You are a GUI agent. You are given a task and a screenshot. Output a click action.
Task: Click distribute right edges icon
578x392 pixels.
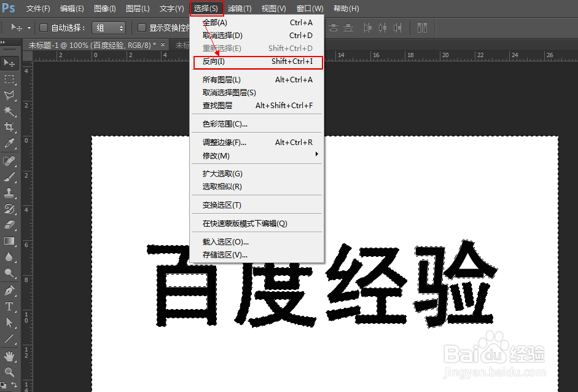[397, 28]
